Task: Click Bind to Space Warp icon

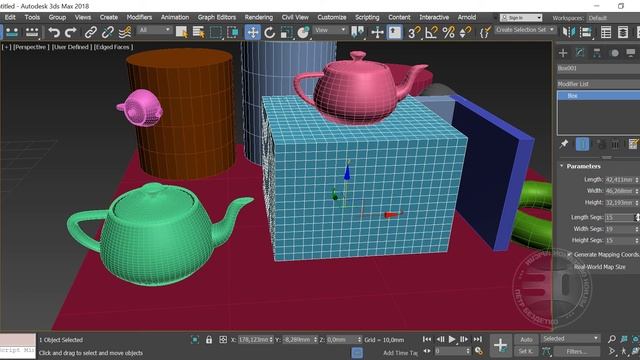Action: click(125, 32)
